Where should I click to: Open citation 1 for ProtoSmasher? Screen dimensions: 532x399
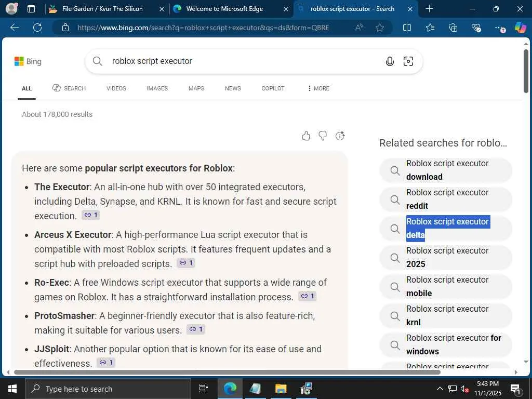(x=196, y=329)
